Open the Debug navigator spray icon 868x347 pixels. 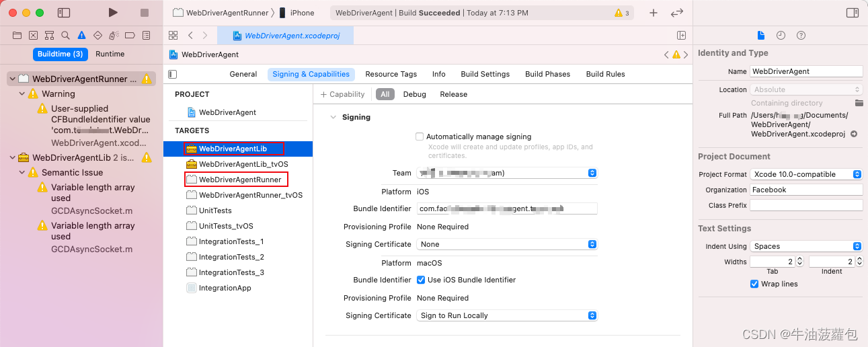tap(114, 35)
